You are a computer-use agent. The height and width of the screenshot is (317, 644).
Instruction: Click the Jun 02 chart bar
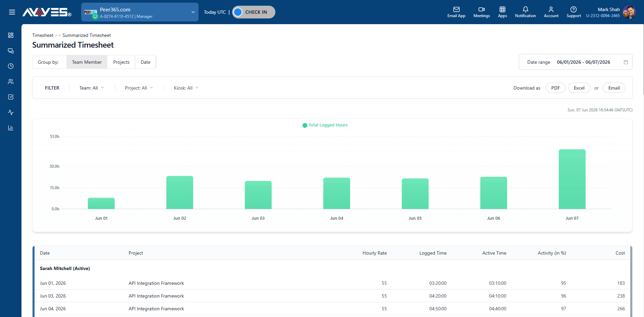click(x=180, y=193)
